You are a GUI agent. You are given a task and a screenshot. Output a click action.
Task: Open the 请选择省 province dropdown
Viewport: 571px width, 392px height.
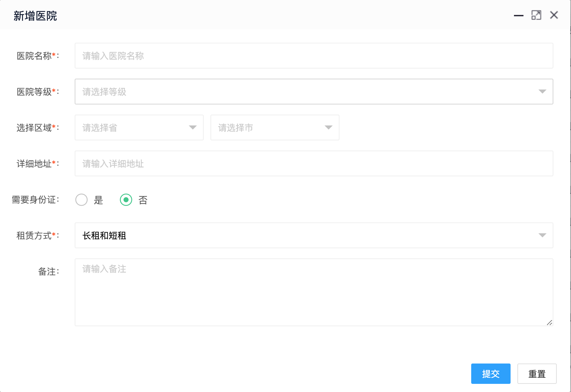pos(139,128)
